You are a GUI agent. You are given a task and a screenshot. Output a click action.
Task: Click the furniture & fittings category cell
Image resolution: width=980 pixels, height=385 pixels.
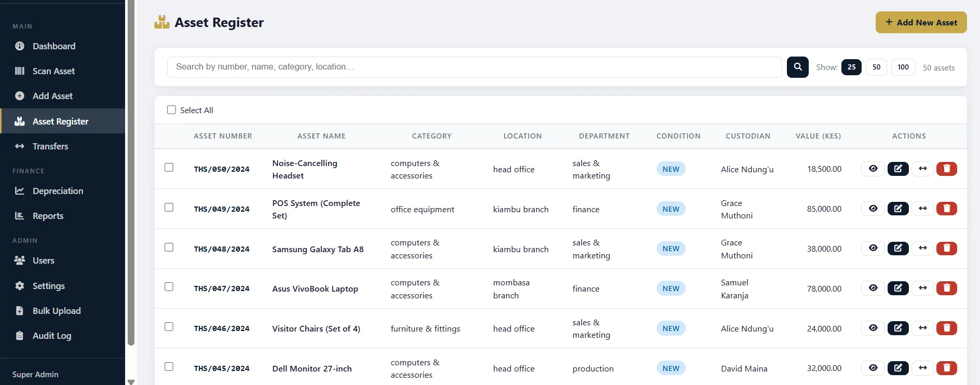click(x=425, y=328)
